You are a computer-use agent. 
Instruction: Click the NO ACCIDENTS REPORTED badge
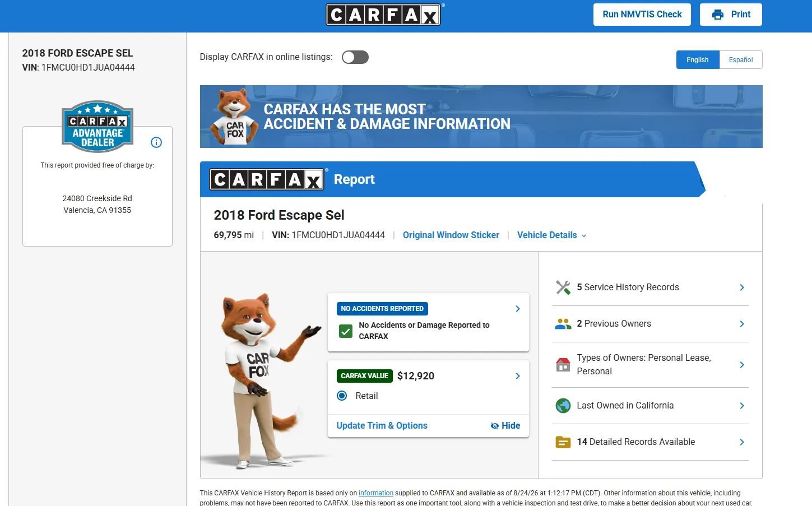click(x=382, y=309)
